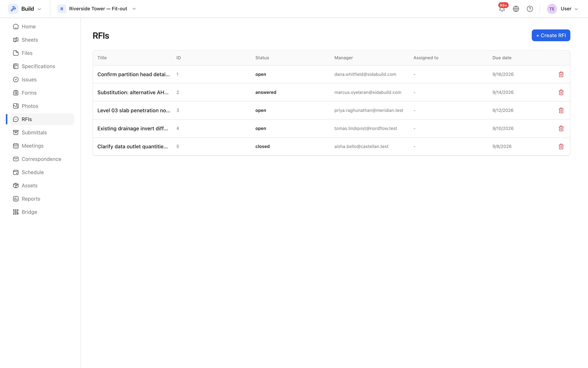Open Issues in the sidebar
Viewport: 588px width, 368px height.
pos(42,80)
